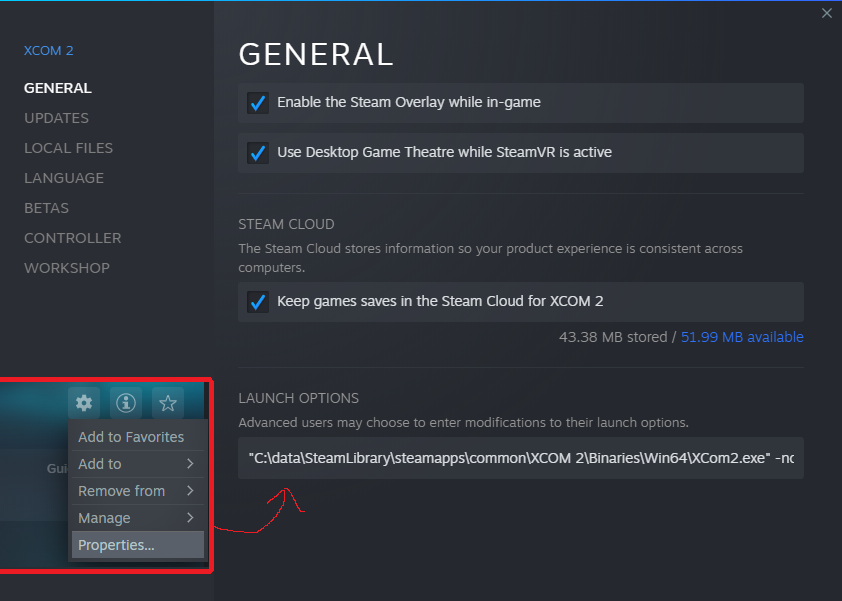Go to the Betas tab
The height and width of the screenshot is (601, 842).
click(x=46, y=208)
